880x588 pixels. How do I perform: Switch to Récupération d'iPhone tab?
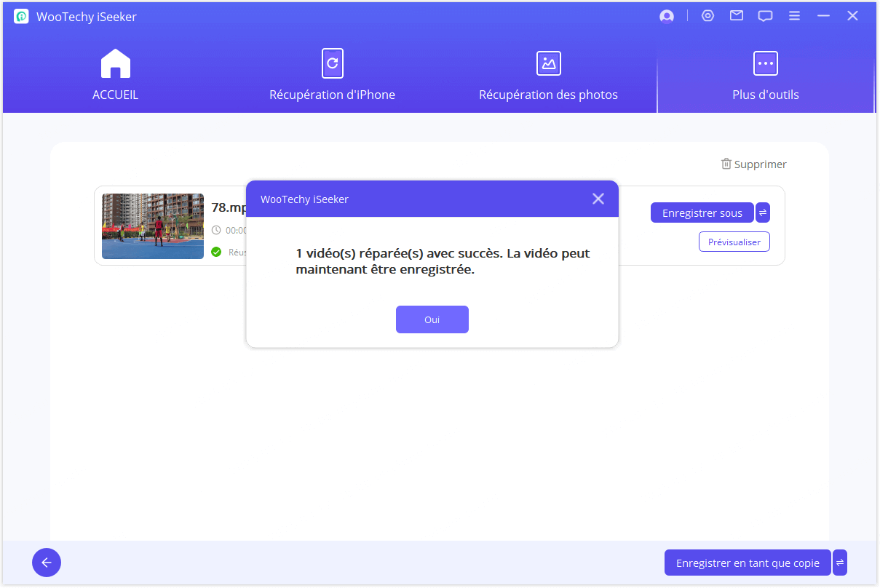[332, 75]
